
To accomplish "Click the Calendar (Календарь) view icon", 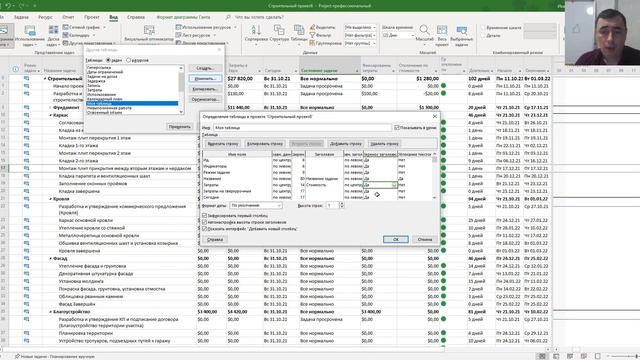I will tap(66, 35).
